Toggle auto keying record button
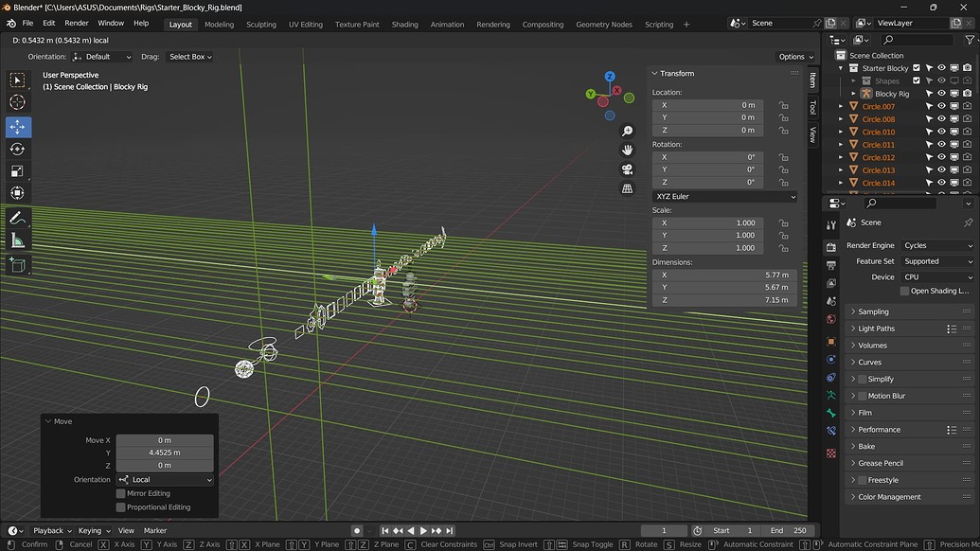 click(357, 530)
